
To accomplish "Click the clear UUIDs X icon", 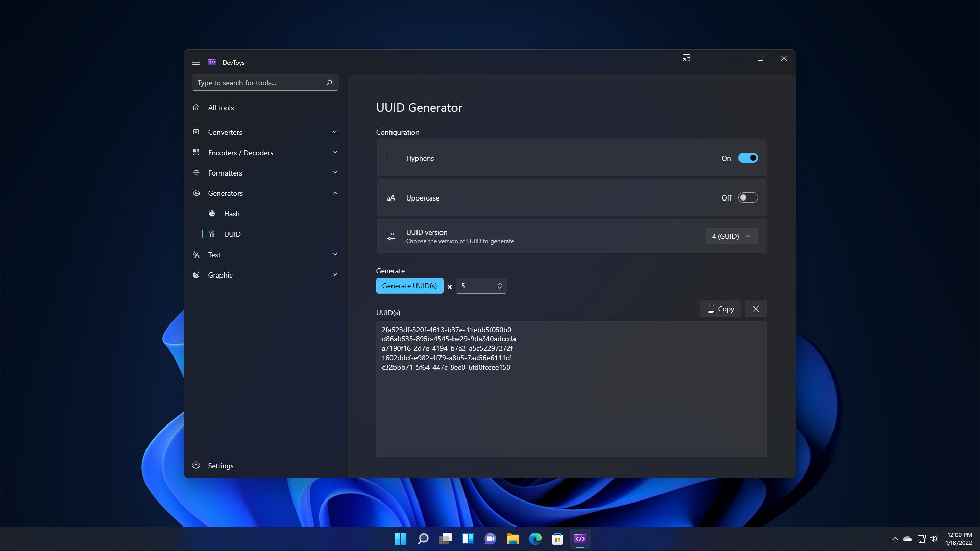I will (x=756, y=308).
